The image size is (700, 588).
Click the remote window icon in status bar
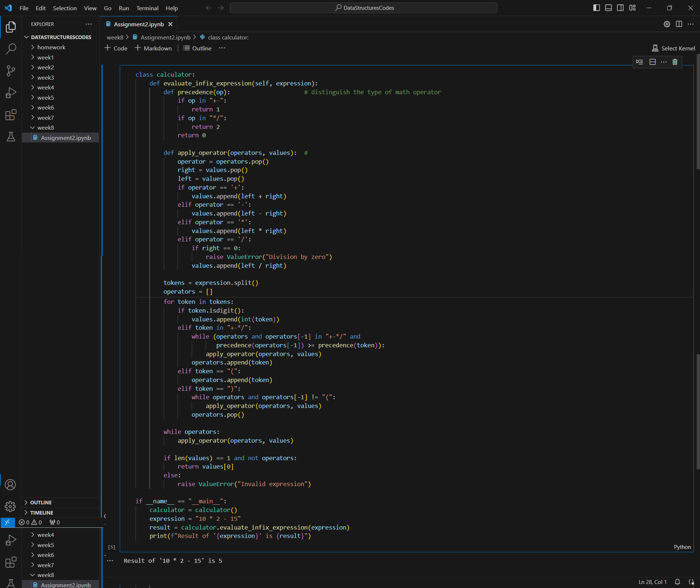(7, 522)
